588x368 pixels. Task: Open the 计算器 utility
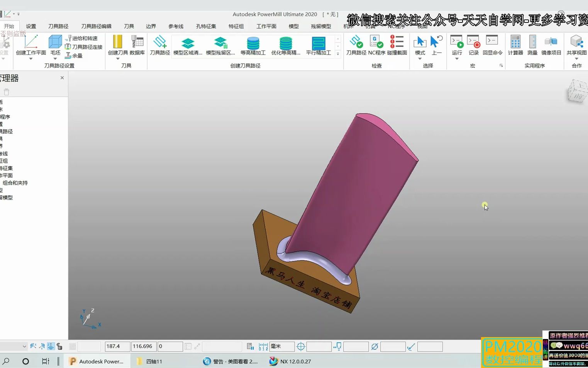515,45
